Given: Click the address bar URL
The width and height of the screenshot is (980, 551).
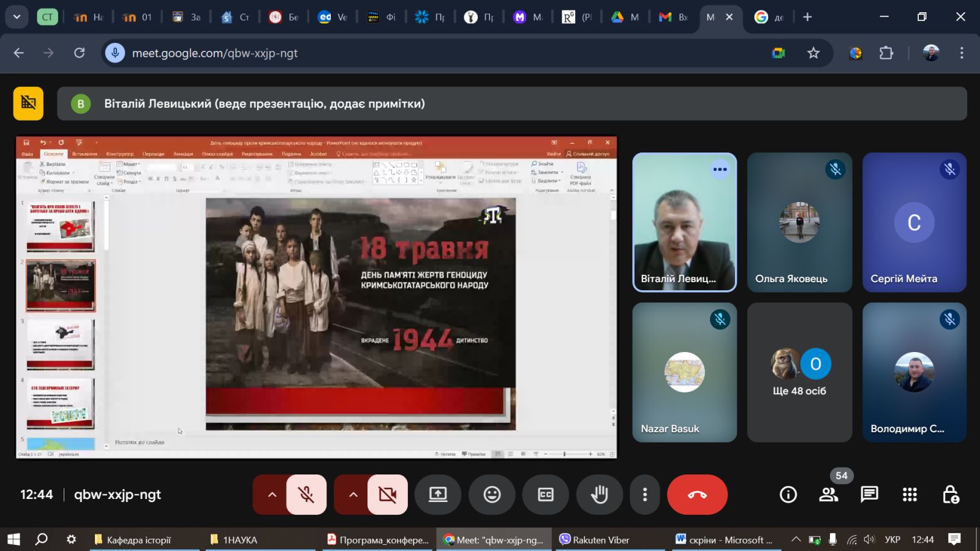Looking at the screenshot, I should click(215, 53).
